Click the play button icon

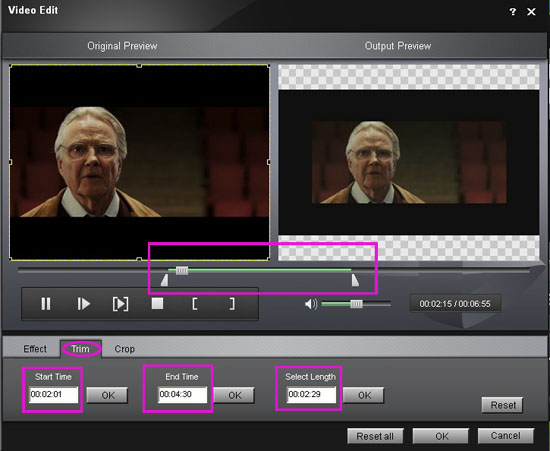click(83, 304)
